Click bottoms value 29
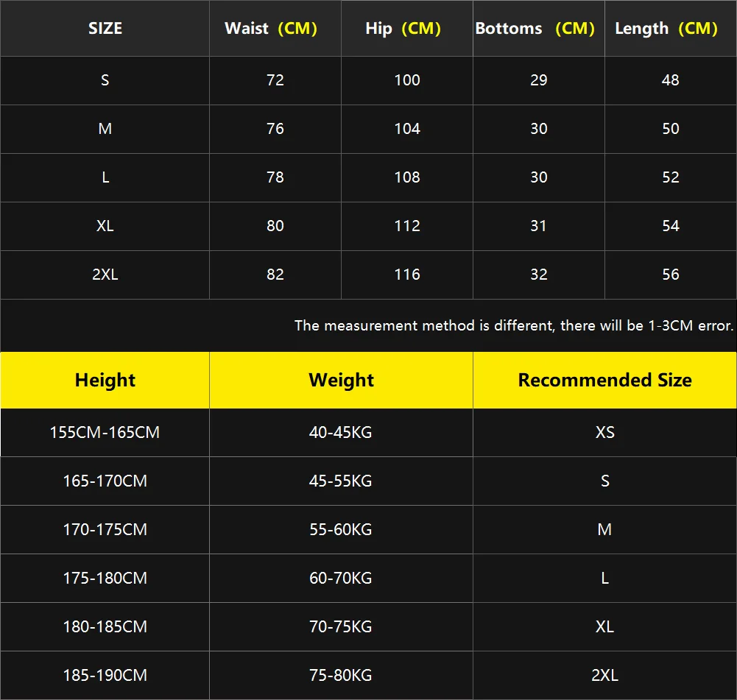The width and height of the screenshot is (737, 700). pyautogui.click(x=539, y=80)
